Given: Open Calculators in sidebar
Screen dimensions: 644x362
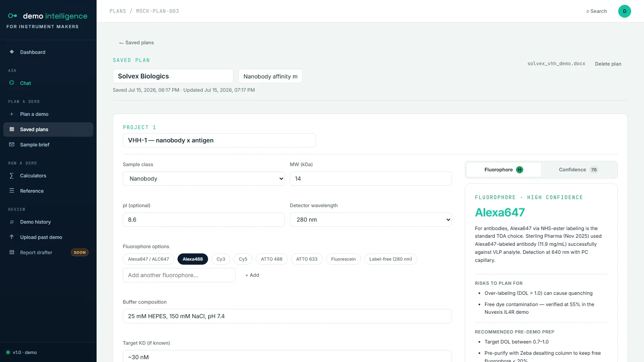Looking at the screenshot, I should (x=48, y=176).
